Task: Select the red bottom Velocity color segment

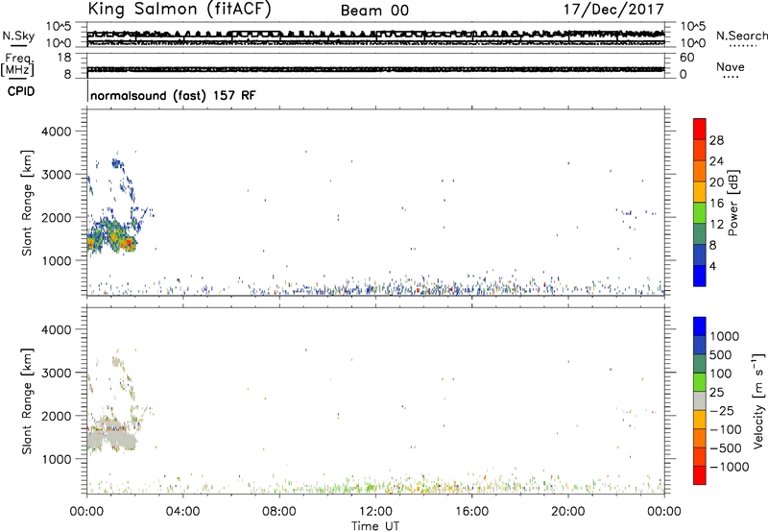Action: (700, 475)
